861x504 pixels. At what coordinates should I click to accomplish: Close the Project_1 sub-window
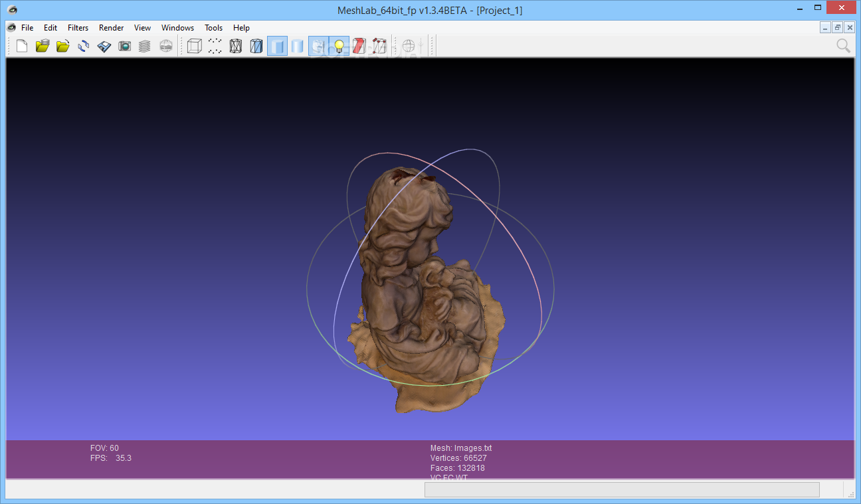point(848,27)
